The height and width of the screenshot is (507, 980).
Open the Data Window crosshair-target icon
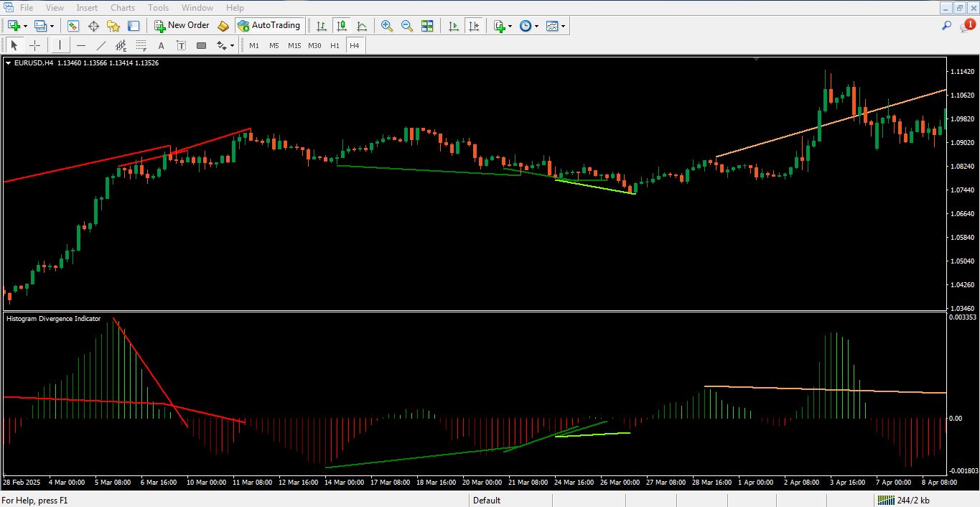click(93, 26)
